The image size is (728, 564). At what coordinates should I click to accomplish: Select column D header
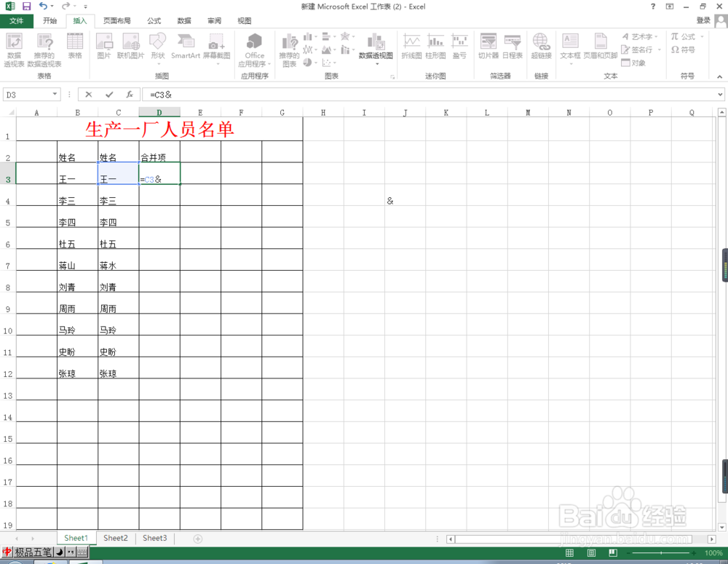coord(159,112)
